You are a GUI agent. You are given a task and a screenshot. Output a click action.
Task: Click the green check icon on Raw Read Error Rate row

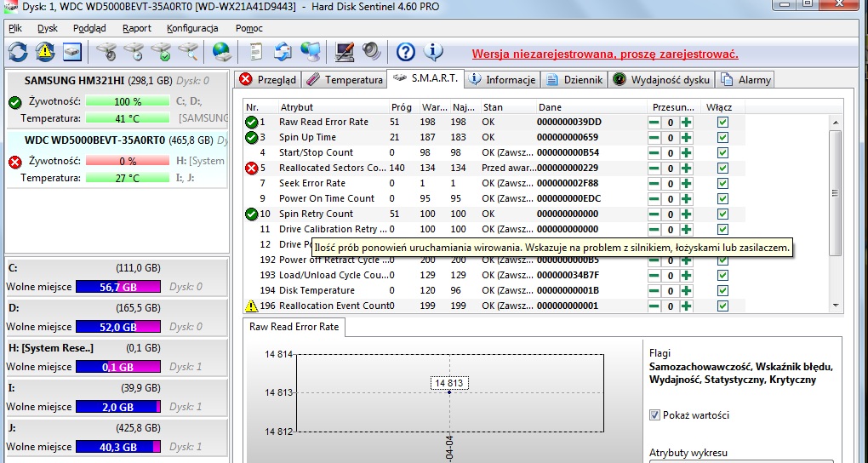click(251, 122)
